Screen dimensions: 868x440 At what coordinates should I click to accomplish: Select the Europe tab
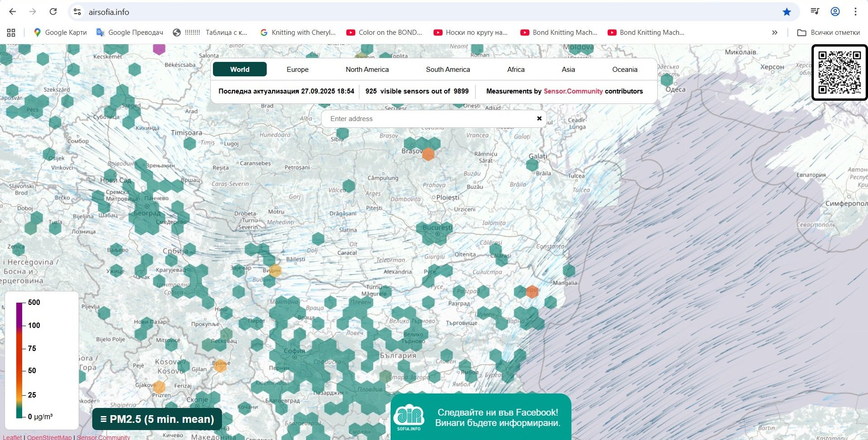297,69
